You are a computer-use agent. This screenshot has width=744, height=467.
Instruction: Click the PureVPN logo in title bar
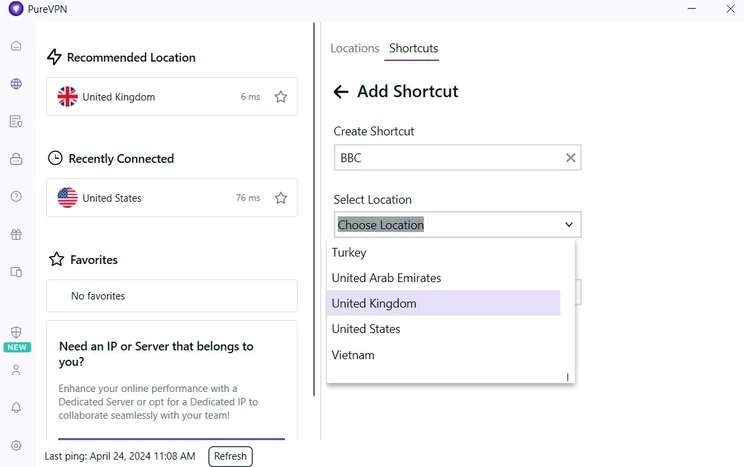[x=16, y=9]
